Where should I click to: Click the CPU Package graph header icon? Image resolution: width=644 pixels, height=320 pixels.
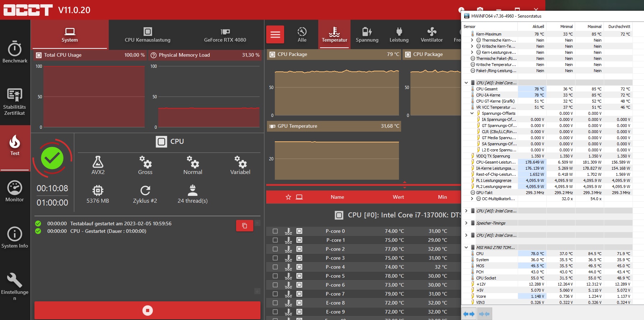tap(272, 55)
